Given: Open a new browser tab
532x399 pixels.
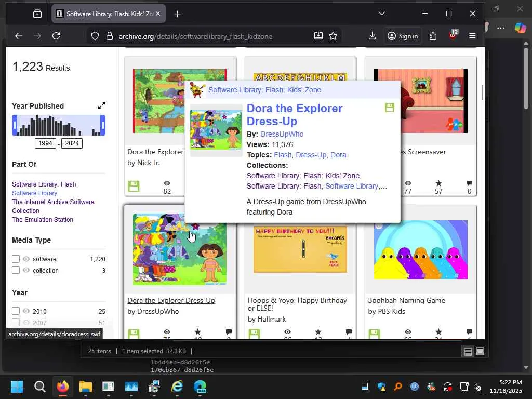Looking at the screenshot, I should (178, 14).
